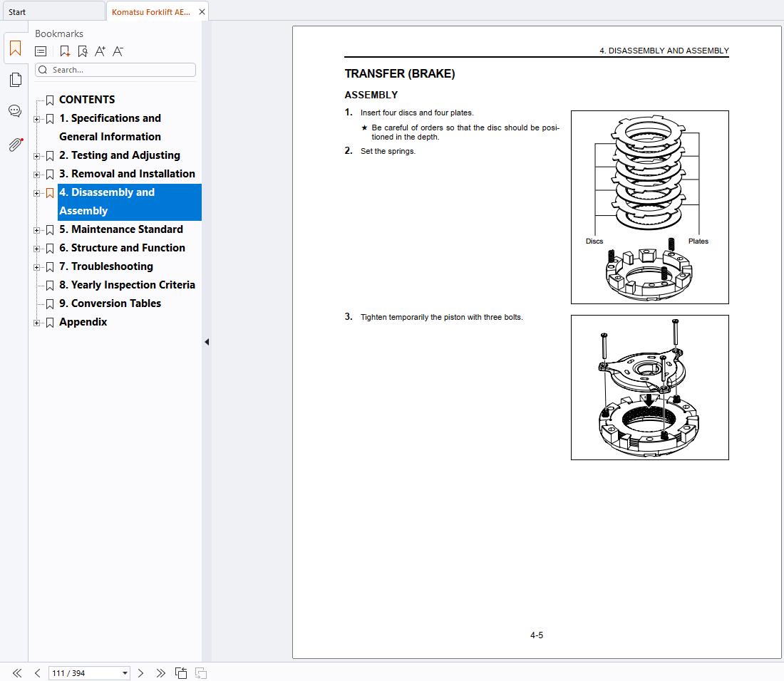Open the Comments panel icon
Viewport: 784px width, 681px height.
click(15, 111)
